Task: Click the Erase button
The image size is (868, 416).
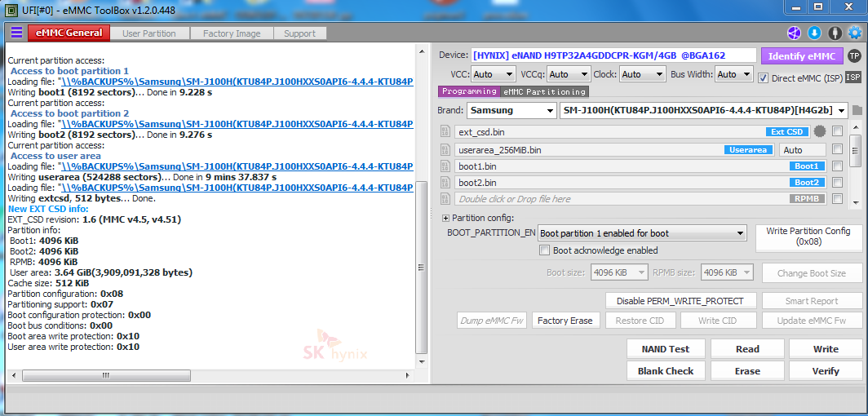Action: pyautogui.click(x=747, y=370)
